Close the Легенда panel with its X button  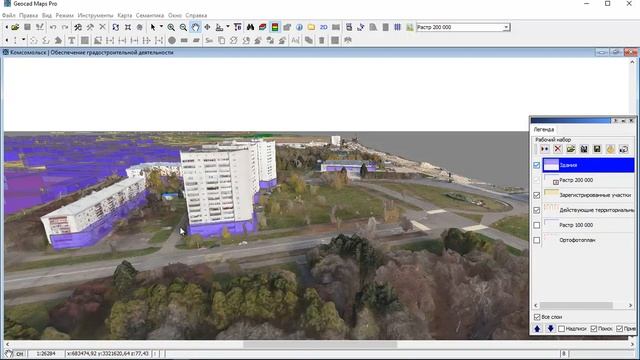click(631, 121)
